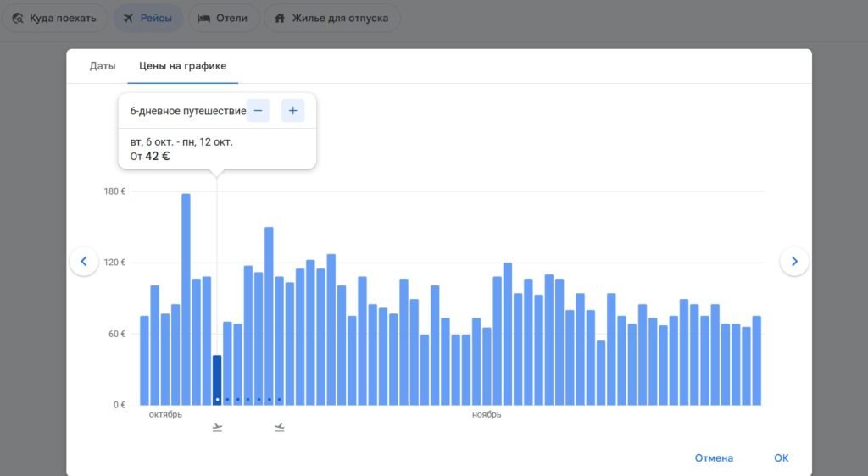
Task: Select the tallest bar near 180 €
Action: [186, 299]
